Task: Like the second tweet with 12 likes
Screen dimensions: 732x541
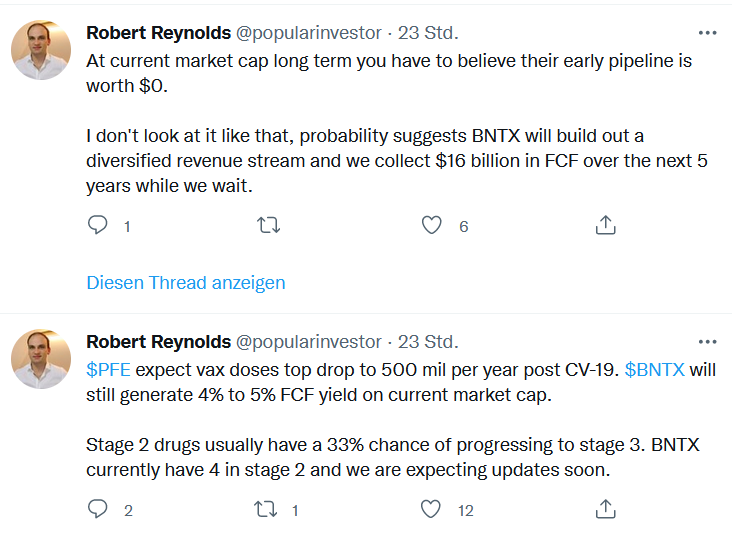Action: pyautogui.click(x=431, y=510)
